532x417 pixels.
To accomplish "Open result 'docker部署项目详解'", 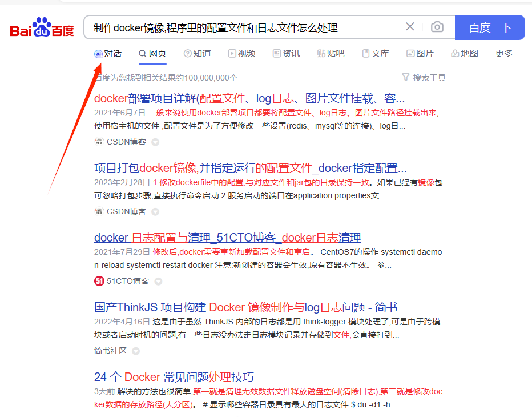I will [249, 98].
